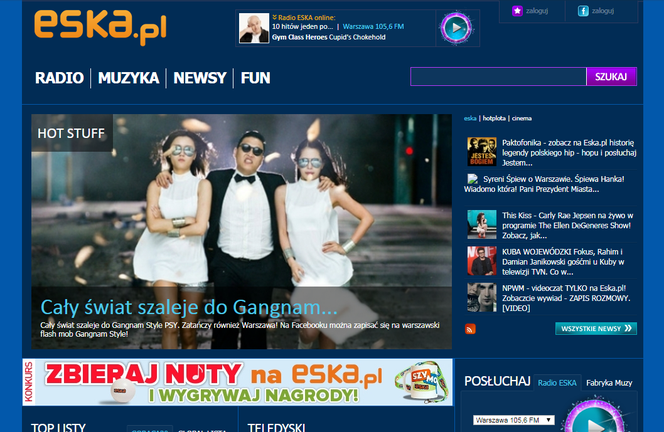Play Radio ESKA online in header

[456, 28]
